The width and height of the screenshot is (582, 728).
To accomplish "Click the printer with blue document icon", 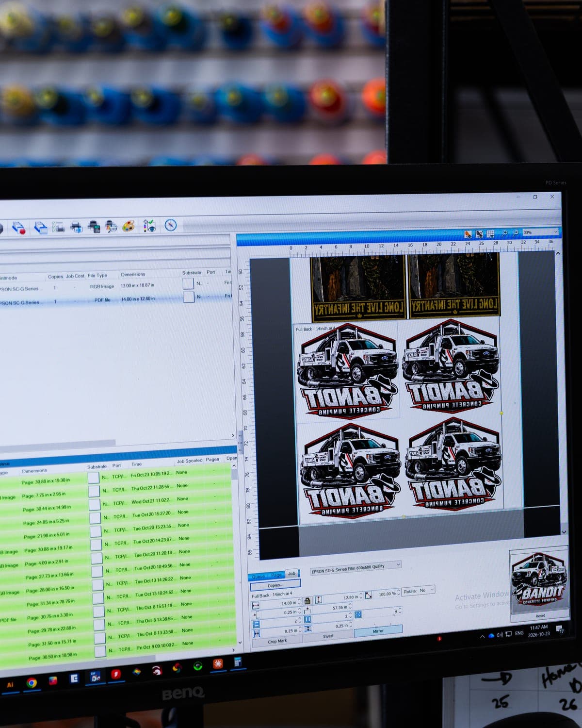I will tap(77, 227).
